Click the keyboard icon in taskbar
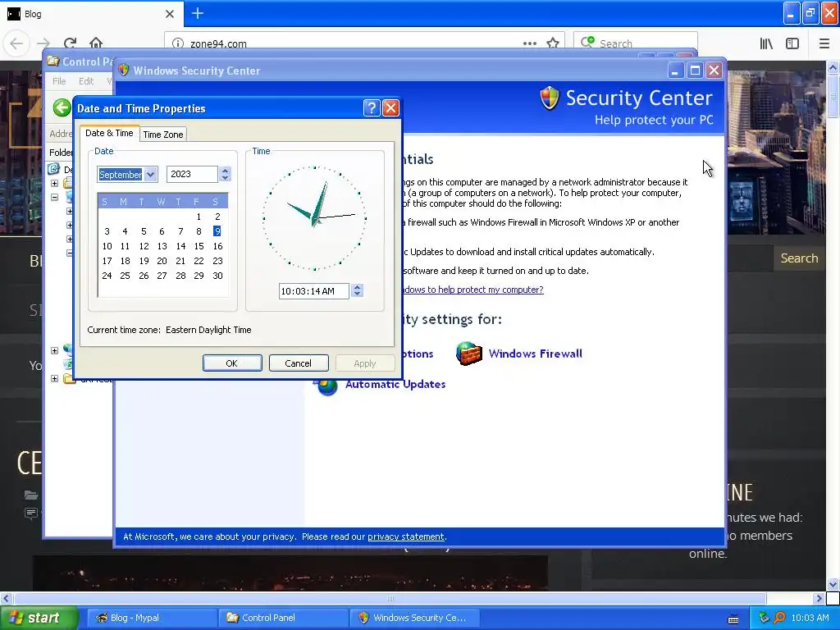 pos(733,619)
